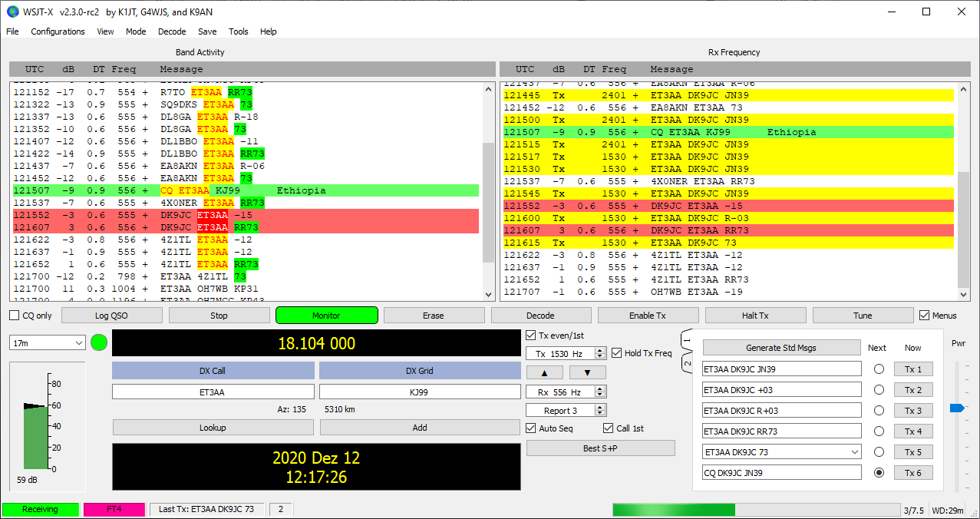Select Next radio for ET3AA DK9JC 73
Image resolution: width=980 pixels, height=519 pixels.
879,452
